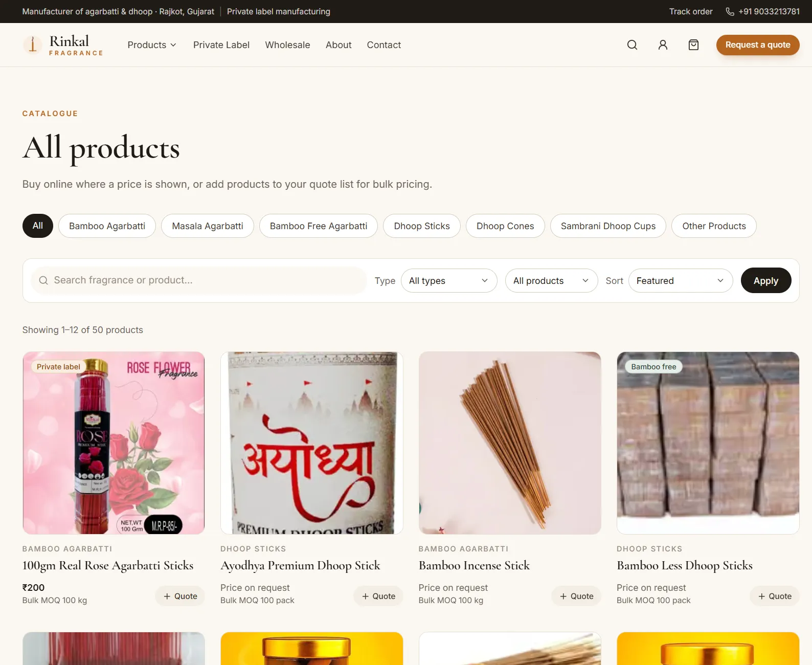Filter by Other Products category
The height and width of the screenshot is (665, 812).
(x=714, y=226)
